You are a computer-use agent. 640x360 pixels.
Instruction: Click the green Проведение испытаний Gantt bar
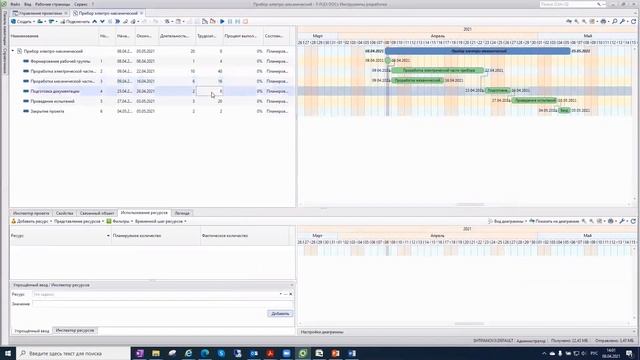[534, 100]
